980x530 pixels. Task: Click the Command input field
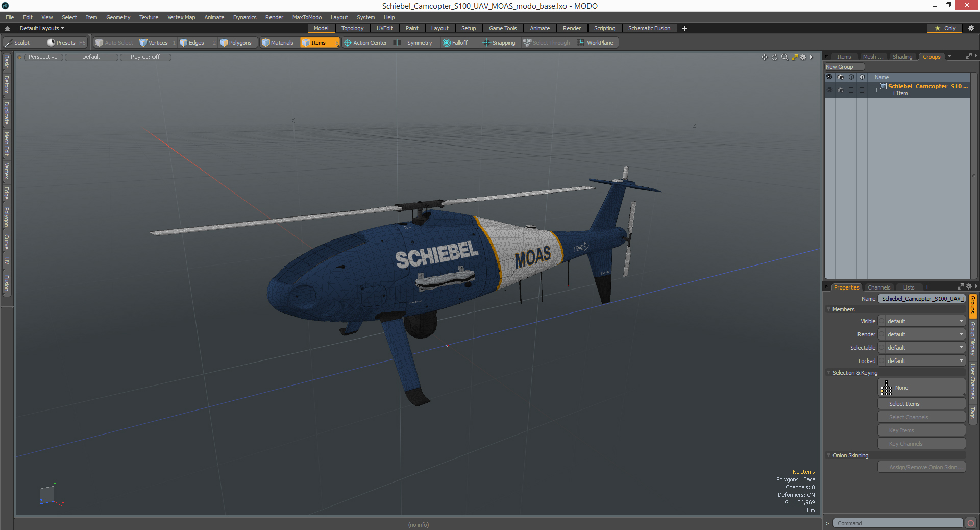[898, 523]
